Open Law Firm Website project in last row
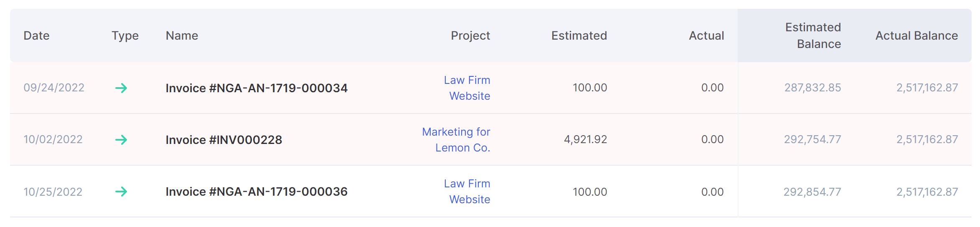980x227 pixels. point(467,192)
